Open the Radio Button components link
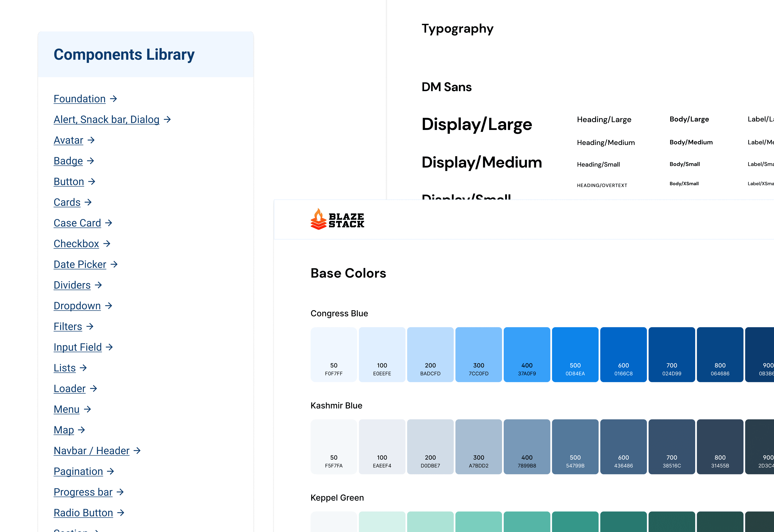This screenshot has width=774, height=532. [83, 513]
